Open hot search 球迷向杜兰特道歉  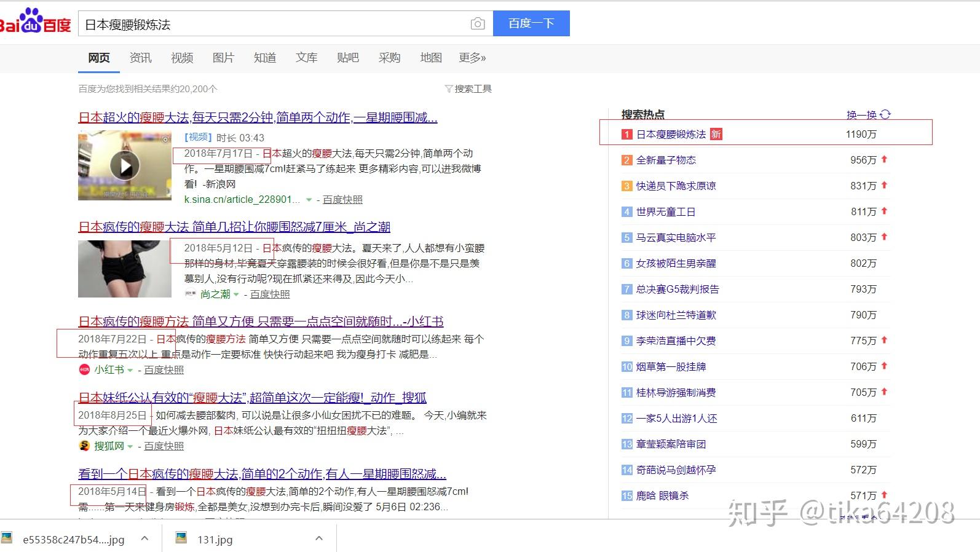pyautogui.click(x=676, y=315)
